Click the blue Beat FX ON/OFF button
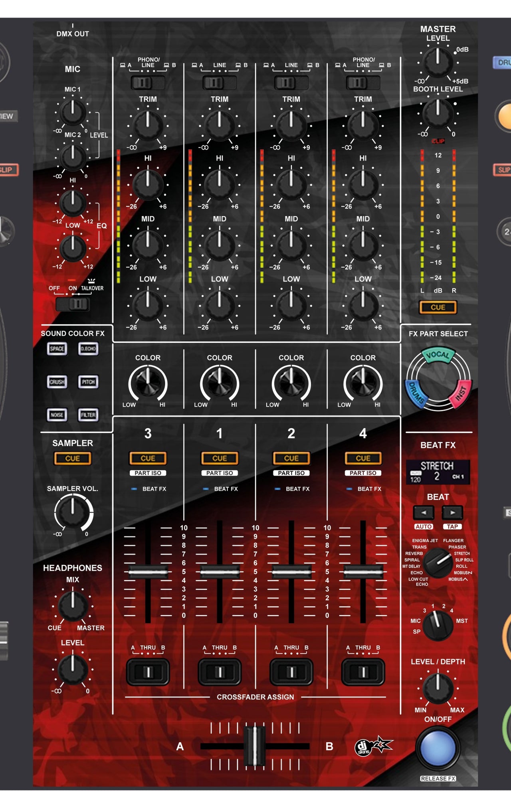This screenshot has height=812, width=511. 438,748
